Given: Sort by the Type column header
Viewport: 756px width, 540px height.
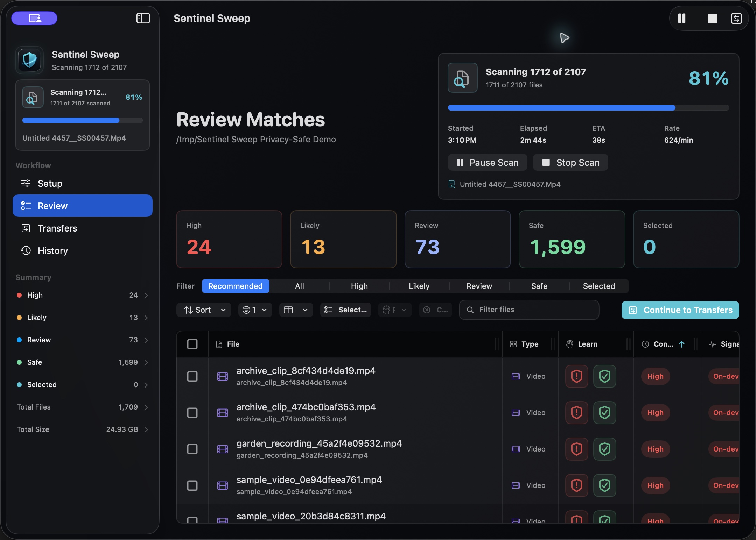Looking at the screenshot, I should point(530,344).
